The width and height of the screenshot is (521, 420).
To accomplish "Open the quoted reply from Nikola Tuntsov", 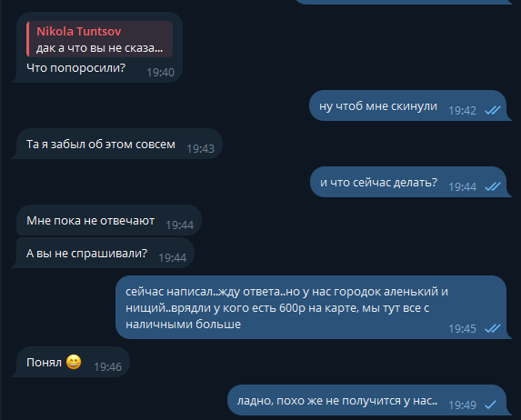I will (x=100, y=39).
